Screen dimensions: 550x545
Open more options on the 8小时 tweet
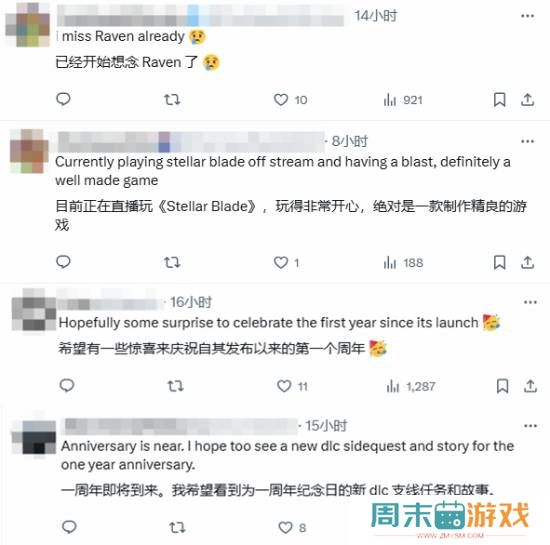[x=528, y=141]
